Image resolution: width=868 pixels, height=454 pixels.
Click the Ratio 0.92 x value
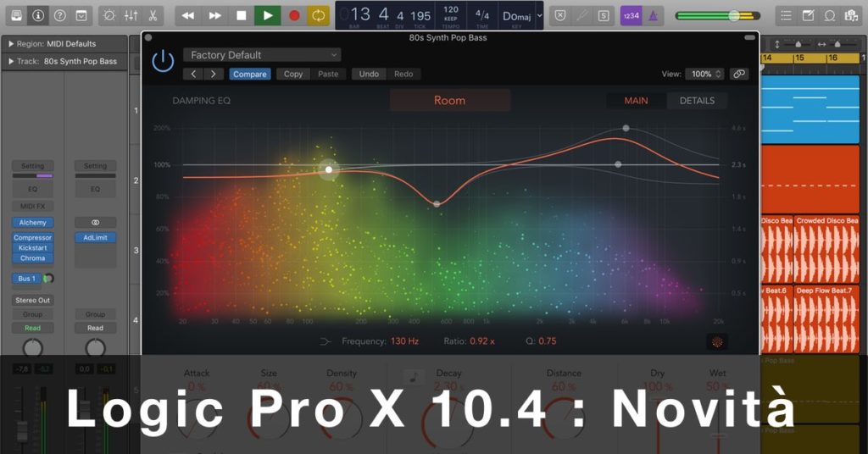(482, 341)
